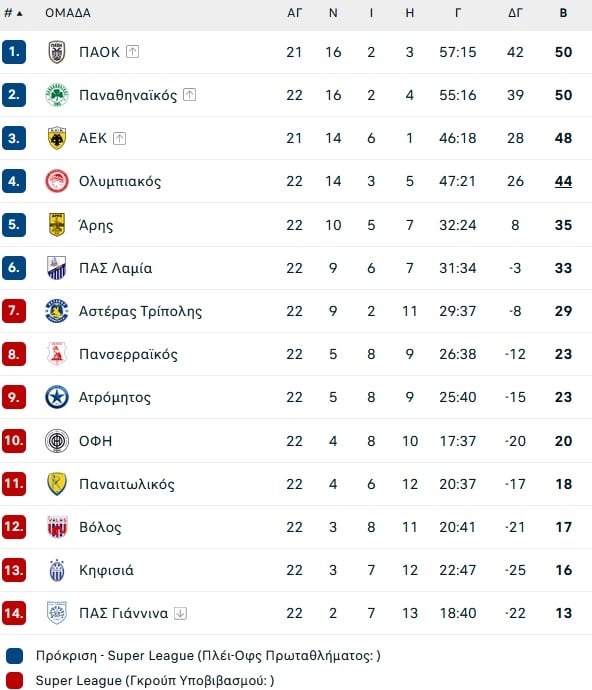
Task: Click the Παναθηναϊκός shamrock logo
Action: tap(57, 95)
